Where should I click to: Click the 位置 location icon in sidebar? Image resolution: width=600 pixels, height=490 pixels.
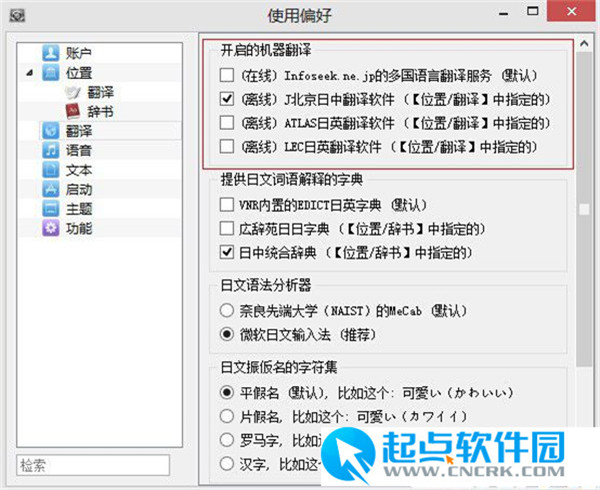point(51,72)
